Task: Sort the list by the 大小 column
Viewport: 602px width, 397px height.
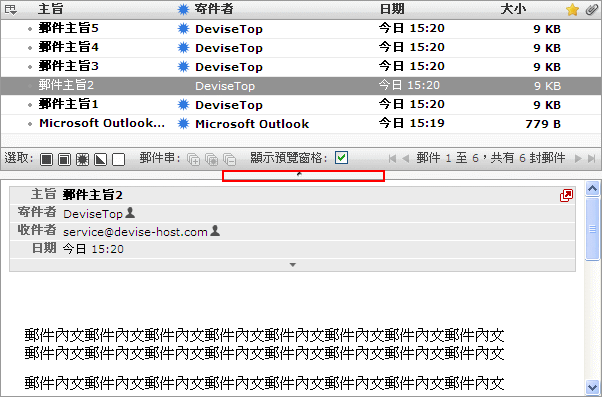Action: tap(513, 9)
